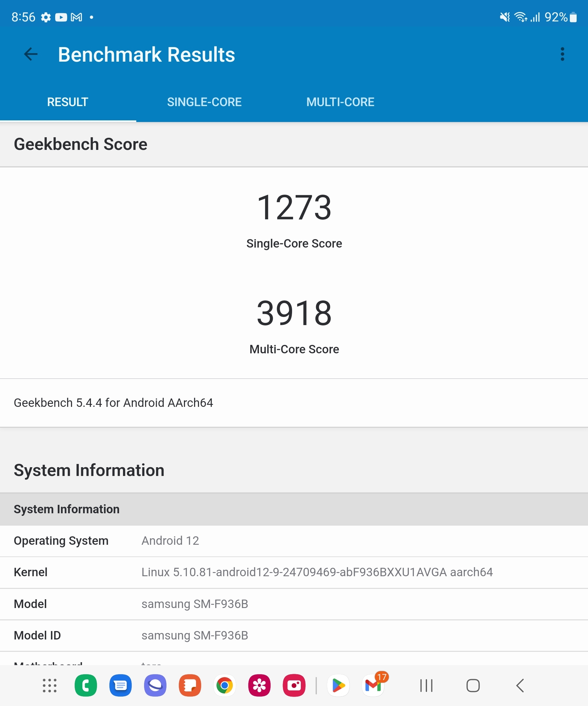This screenshot has height=706, width=588.
Task: Switch to the SINGLE-CORE tab
Action: click(204, 102)
